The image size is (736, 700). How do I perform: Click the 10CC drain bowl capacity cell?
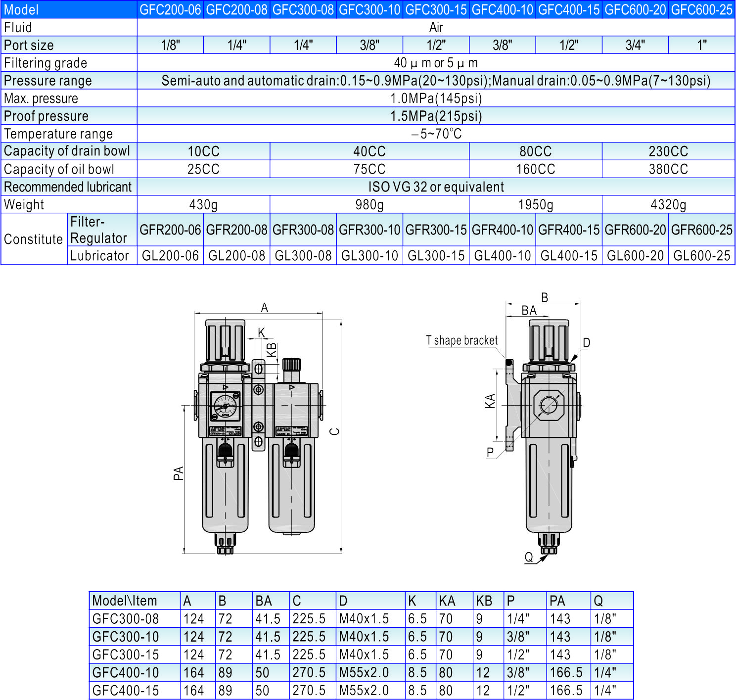pyautogui.click(x=203, y=151)
